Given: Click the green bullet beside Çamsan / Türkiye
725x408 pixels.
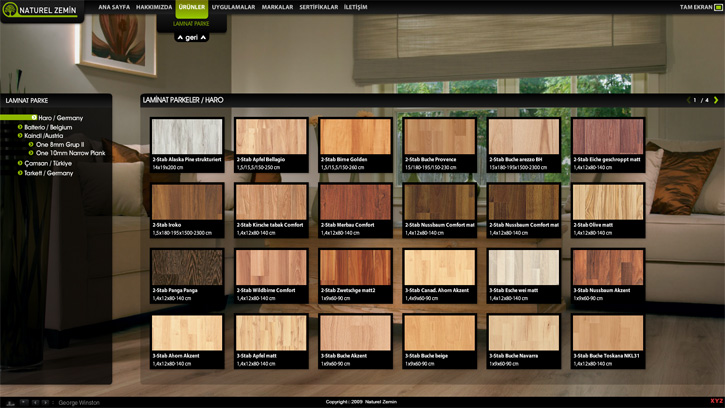Looking at the screenshot, I should coord(20,163).
